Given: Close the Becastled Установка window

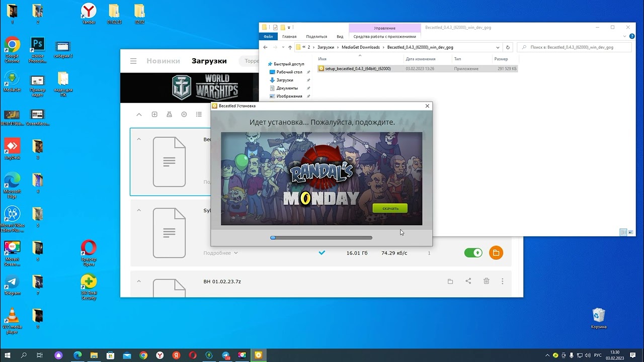Looking at the screenshot, I should pos(427,106).
